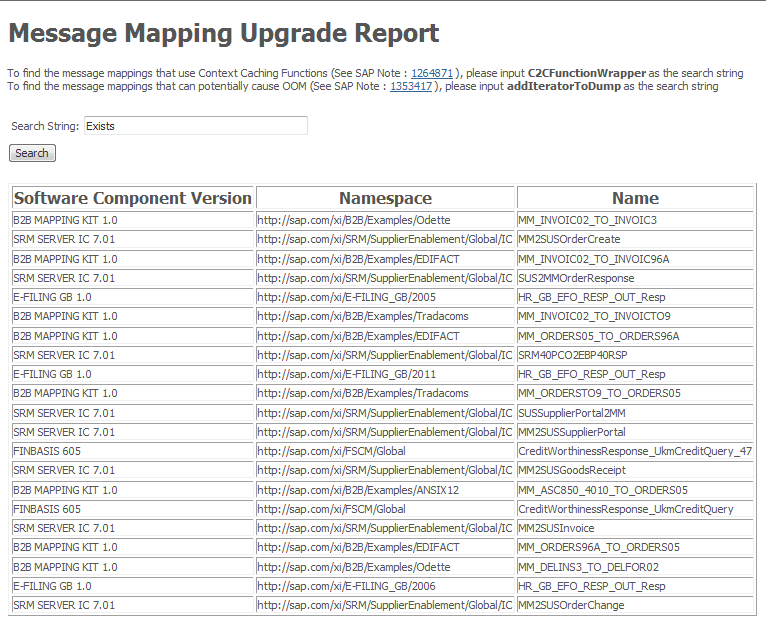
Task: Click MM_ORDERS05_TO_ORDERS96A name cell
Action: pos(635,336)
